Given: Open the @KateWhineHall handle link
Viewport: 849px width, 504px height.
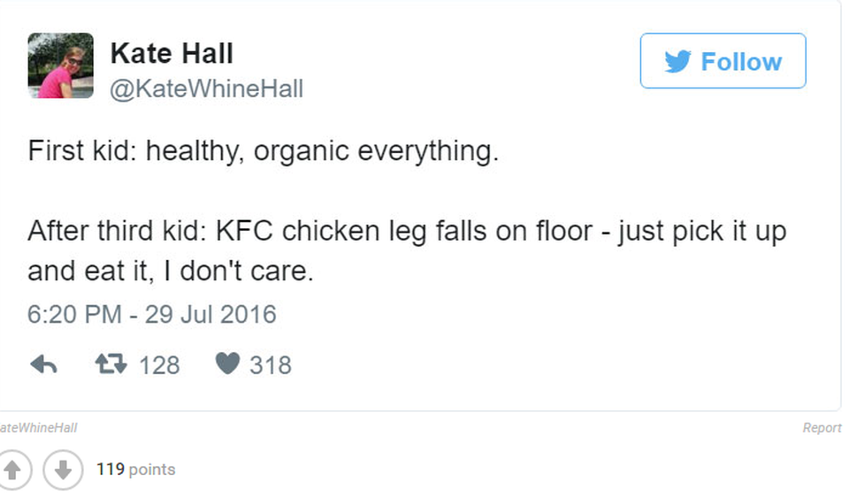Looking at the screenshot, I should point(206,89).
